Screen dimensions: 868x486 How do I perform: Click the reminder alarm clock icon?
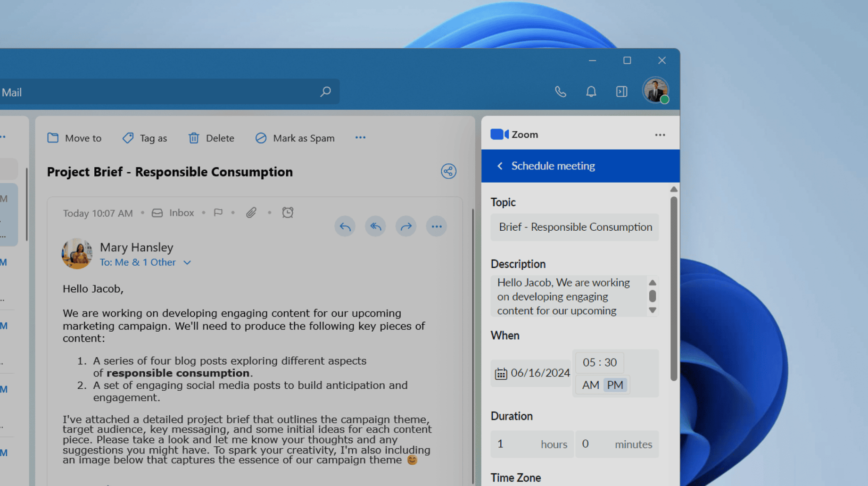[288, 212]
